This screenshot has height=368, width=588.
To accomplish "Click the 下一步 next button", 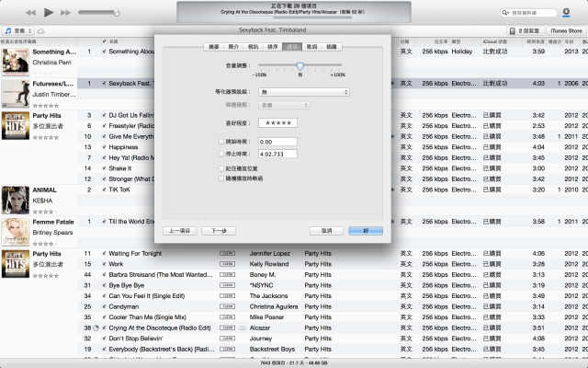I will (219, 231).
